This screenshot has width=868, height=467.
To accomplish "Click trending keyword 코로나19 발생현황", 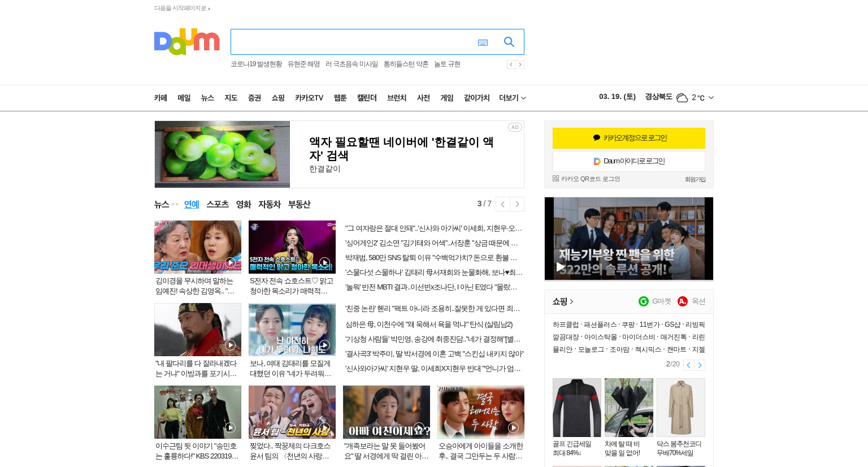I will (x=256, y=64).
